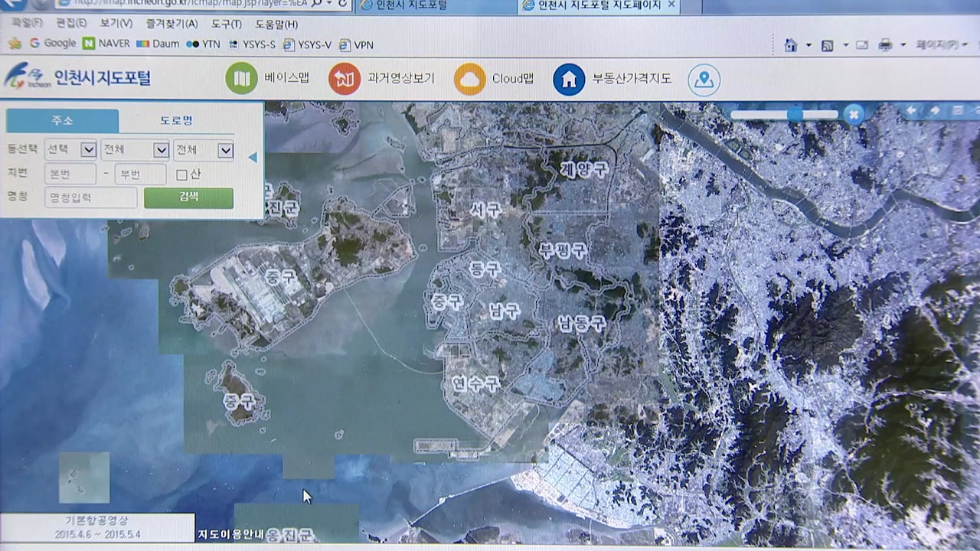Click the 남동구 label on the map
The width and height of the screenshot is (980, 551).
click(x=582, y=324)
